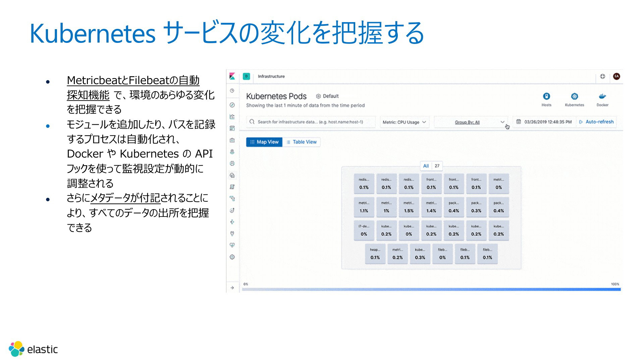Click the 100% legend label

[615, 284]
